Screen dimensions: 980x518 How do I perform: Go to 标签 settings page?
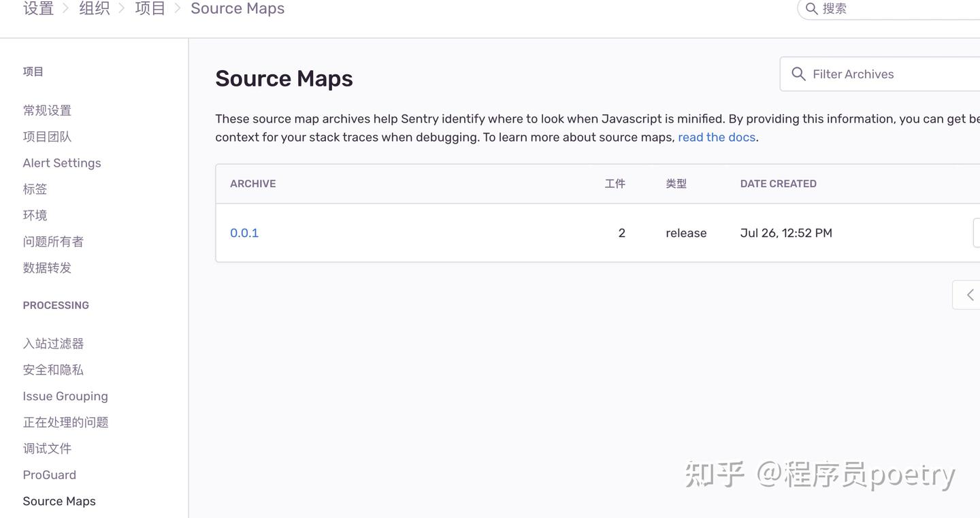tap(35, 189)
